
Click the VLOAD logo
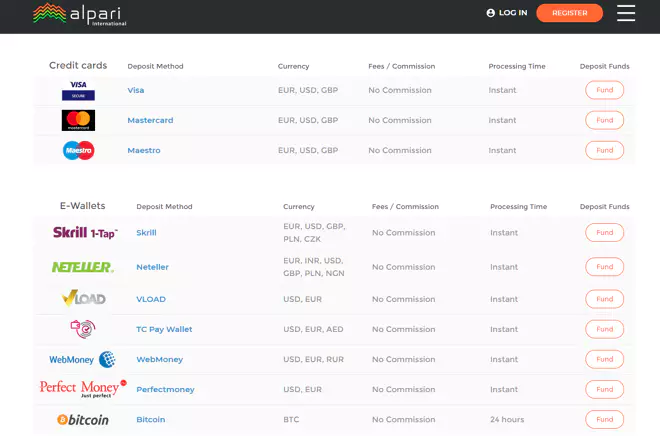pos(83,298)
